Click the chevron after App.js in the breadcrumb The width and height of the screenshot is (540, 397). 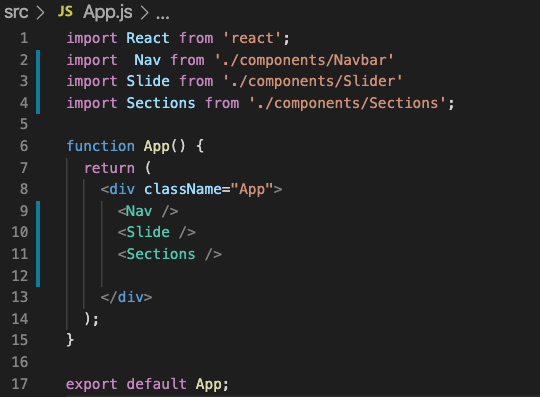pyautogui.click(x=145, y=13)
